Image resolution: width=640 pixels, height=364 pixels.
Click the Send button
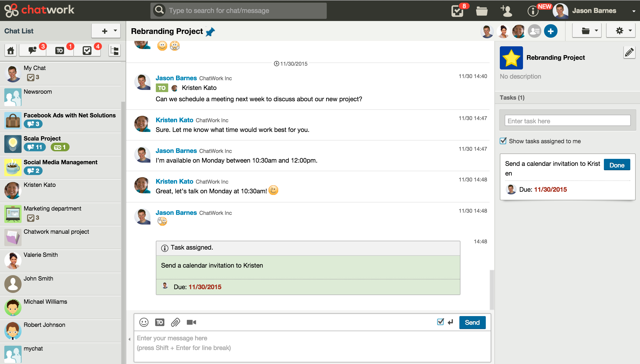[472, 322]
